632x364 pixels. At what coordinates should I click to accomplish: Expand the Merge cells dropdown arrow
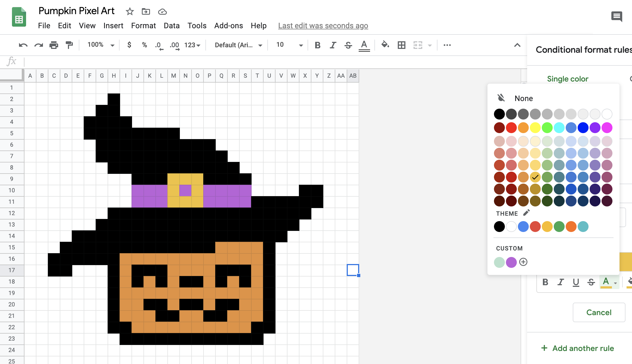click(x=430, y=45)
